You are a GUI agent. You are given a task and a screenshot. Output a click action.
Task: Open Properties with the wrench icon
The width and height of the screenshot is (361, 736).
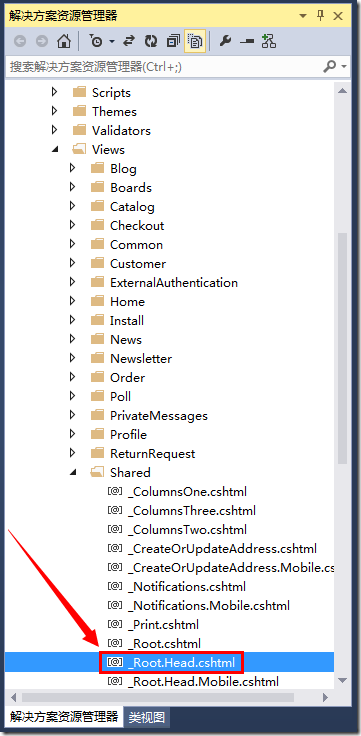[225, 41]
